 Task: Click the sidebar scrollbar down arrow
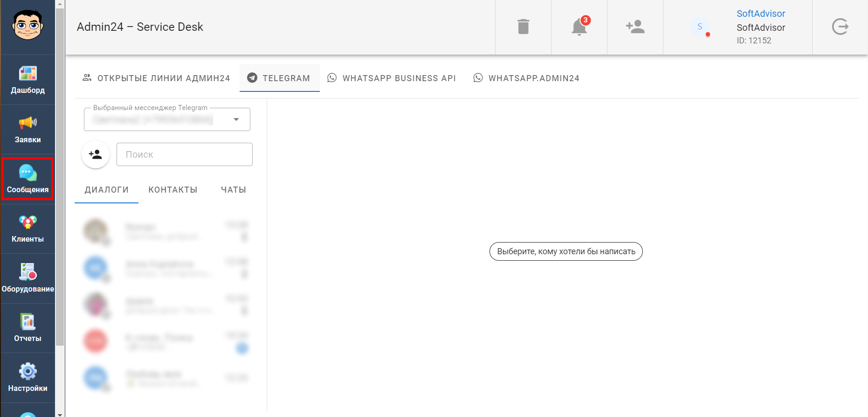pyautogui.click(x=60, y=414)
